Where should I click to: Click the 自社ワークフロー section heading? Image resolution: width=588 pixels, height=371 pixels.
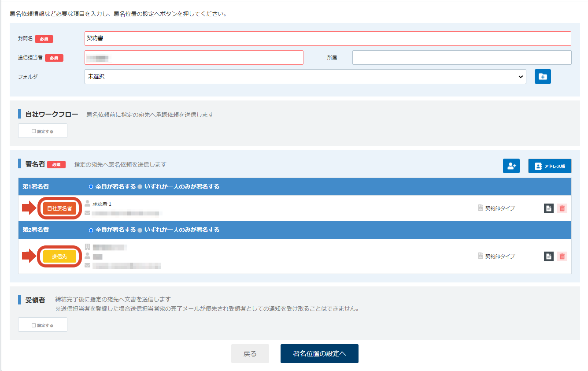[x=52, y=115]
